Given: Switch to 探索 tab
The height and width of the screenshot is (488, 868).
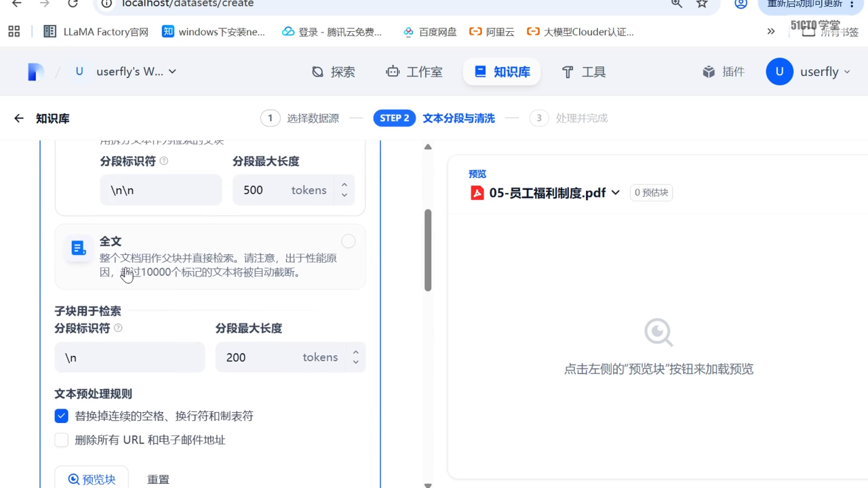Looking at the screenshot, I should (333, 72).
